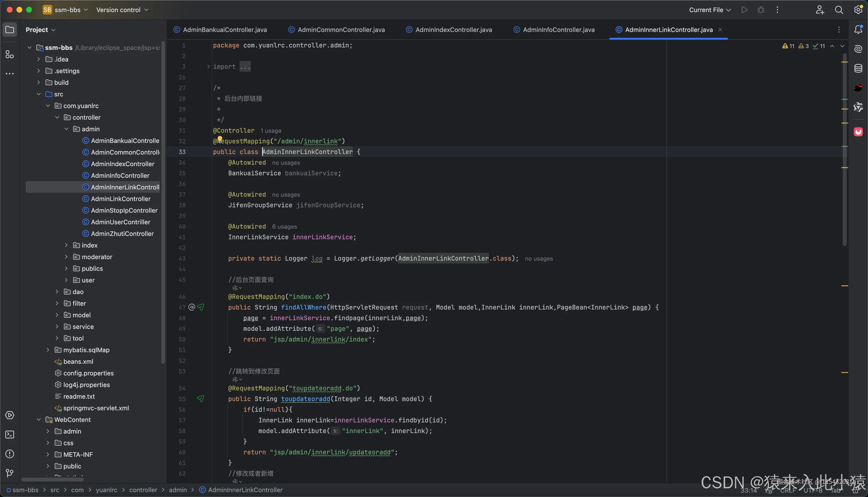Open the Git tool window icon
This screenshot has height=497, width=868.
coord(9,473)
